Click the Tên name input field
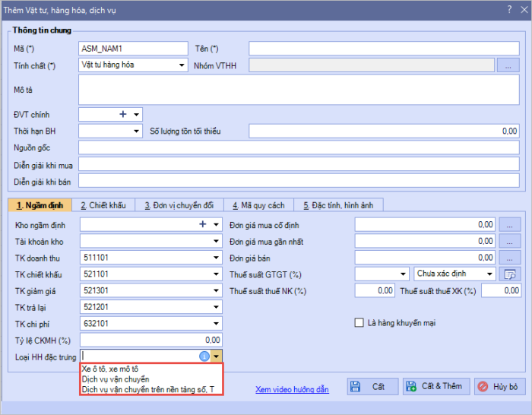This screenshot has width=532, height=415. pos(384,49)
